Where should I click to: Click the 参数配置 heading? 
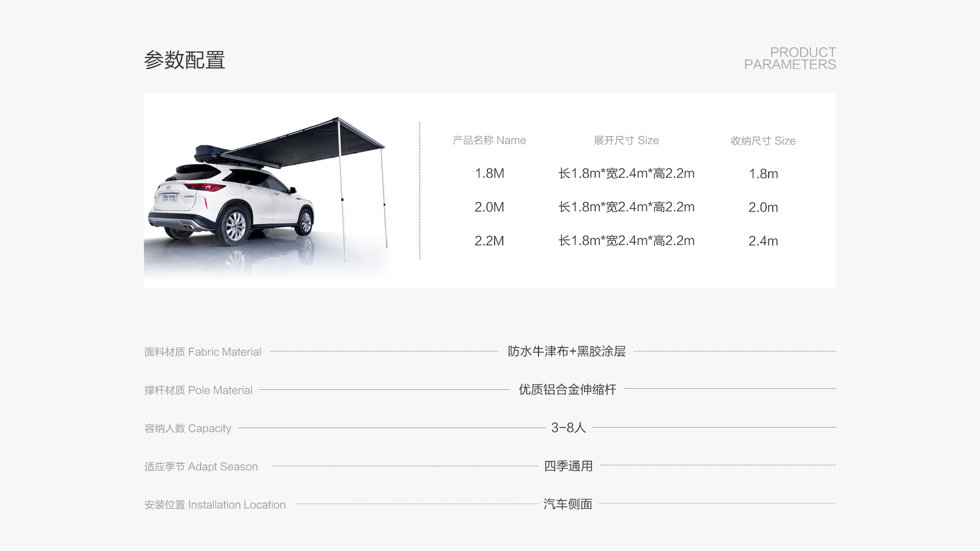tap(184, 60)
